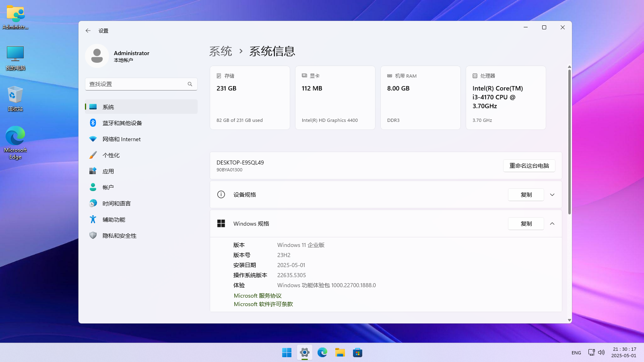Copy the Windows 规格 details

tap(526, 224)
